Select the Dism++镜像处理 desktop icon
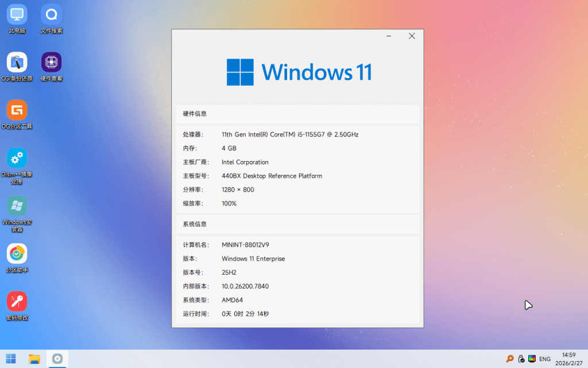Viewport: 588px width, 368px height. pos(17,166)
